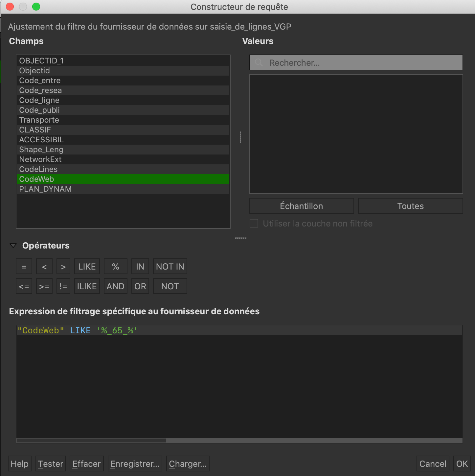The image size is (475, 476).
Task: Insert the LIKE operator
Action: pos(87,267)
